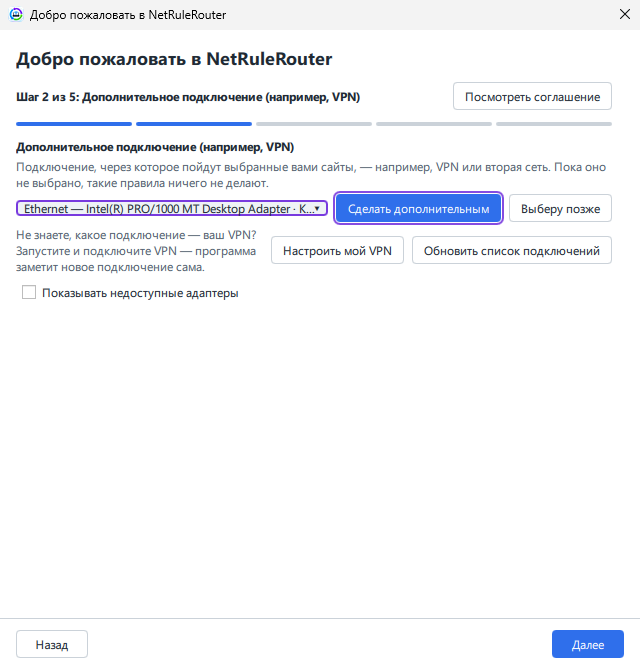Click the first step progress bar segment
640x670 pixels.
tap(74, 124)
